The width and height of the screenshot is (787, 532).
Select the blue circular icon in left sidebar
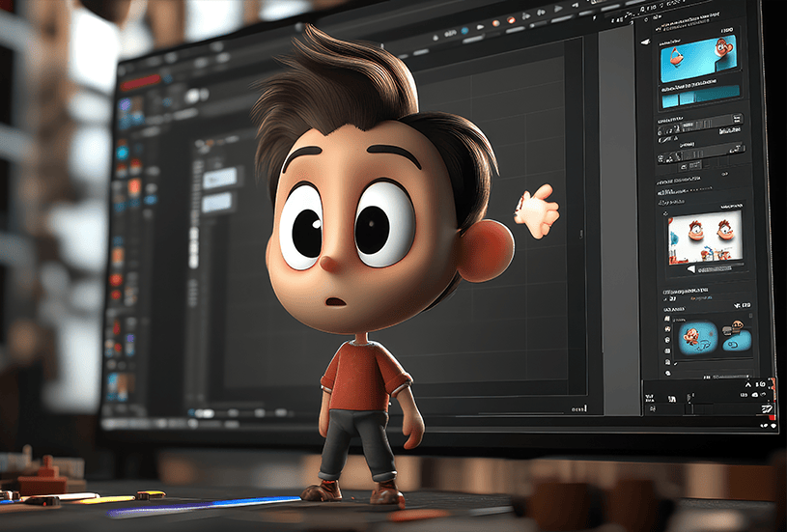pyautogui.click(x=123, y=153)
